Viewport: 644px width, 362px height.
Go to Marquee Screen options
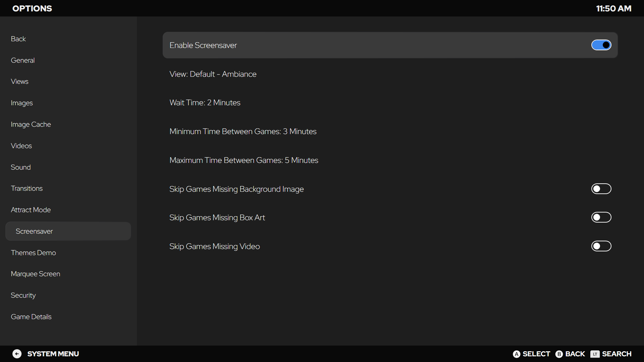pyautogui.click(x=68, y=274)
